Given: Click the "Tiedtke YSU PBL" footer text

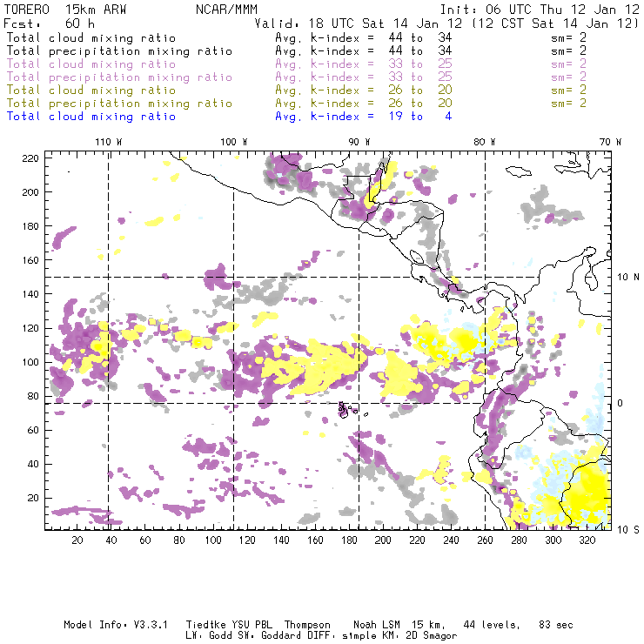Looking at the screenshot, I should point(229,625).
